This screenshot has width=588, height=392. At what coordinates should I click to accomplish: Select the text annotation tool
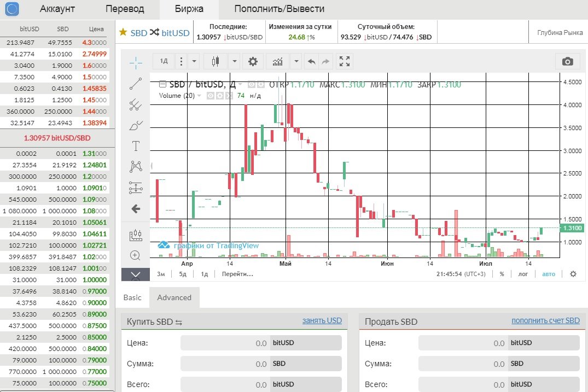(x=135, y=146)
